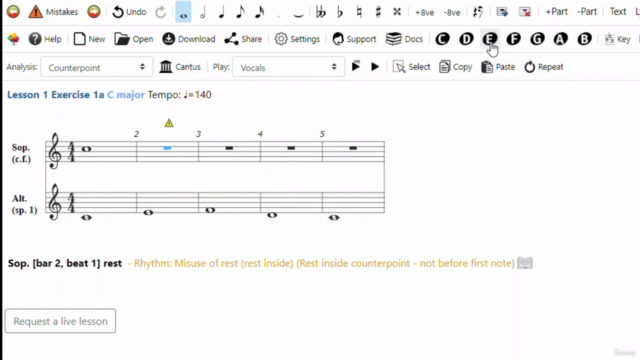Click the add bar icon

[502, 12]
